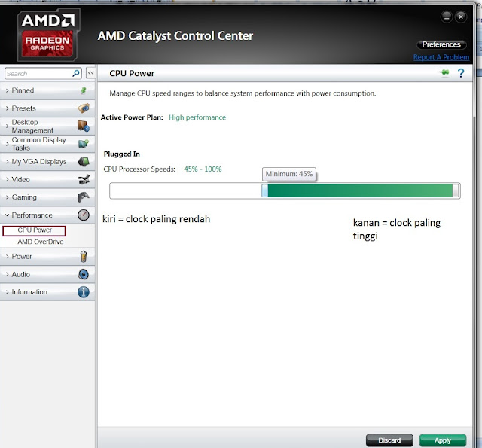
Task: Click the minimum CPU speed slider handle
Action: tap(264, 190)
